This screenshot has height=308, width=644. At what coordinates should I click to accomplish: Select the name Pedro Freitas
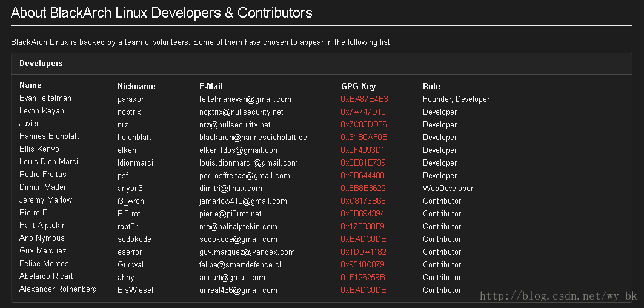[43, 175]
